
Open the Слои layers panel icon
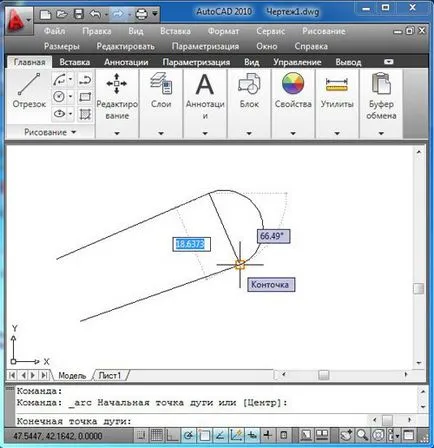tap(161, 83)
